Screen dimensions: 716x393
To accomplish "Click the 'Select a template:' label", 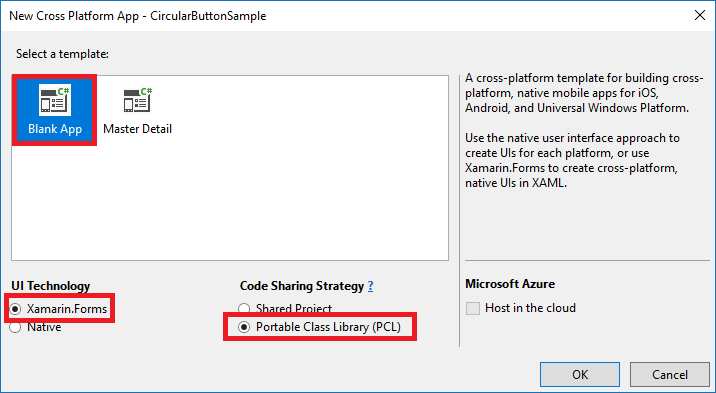I will 63,54.
